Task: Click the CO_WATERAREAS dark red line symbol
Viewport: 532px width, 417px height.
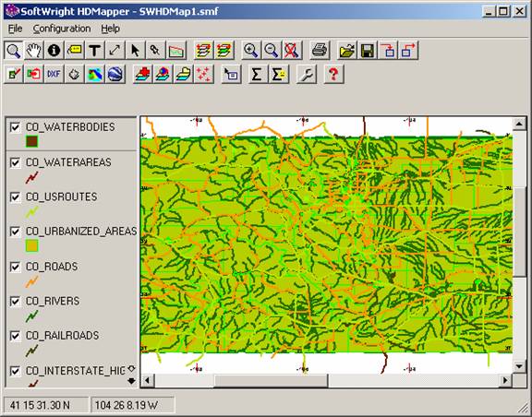Action: [32, 177]
